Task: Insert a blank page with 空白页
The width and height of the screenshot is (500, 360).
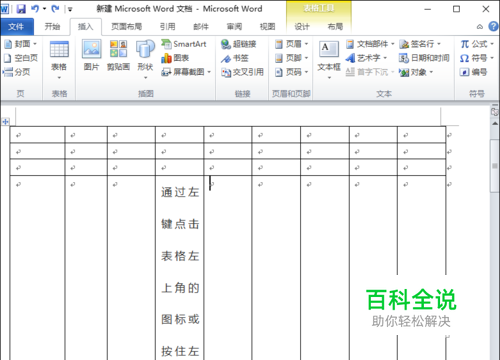Action: [x=21, y=58]
